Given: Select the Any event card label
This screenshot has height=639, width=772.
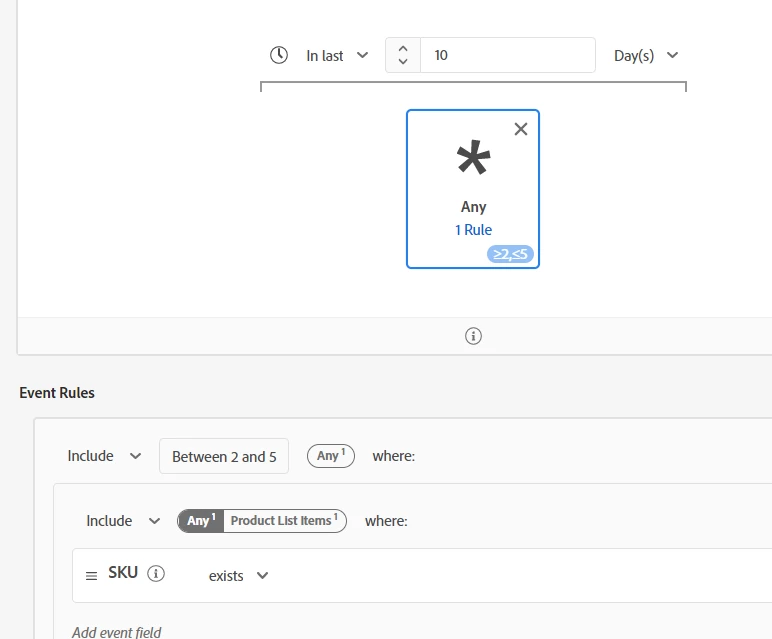Looking at the screenshot, I should tap(473, 207).
